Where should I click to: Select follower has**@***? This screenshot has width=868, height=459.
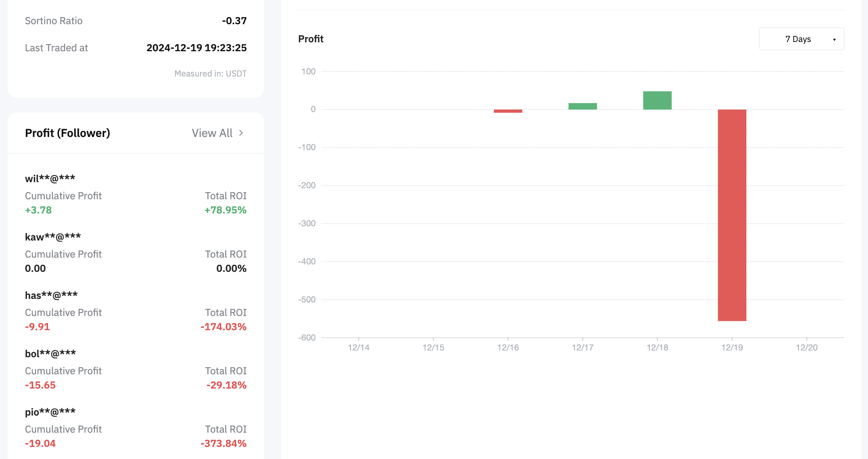coord(51,295)
